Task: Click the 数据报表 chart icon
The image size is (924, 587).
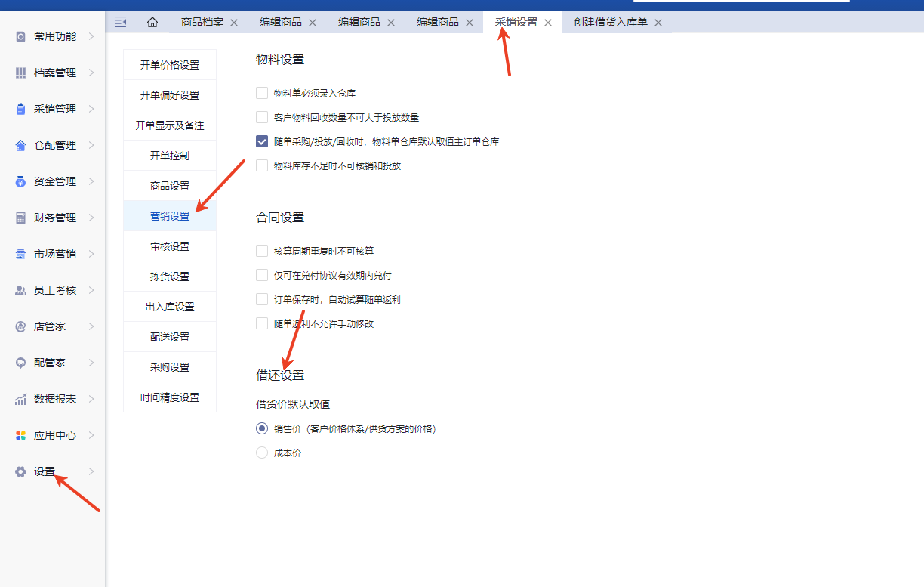Action: [21, 399]
